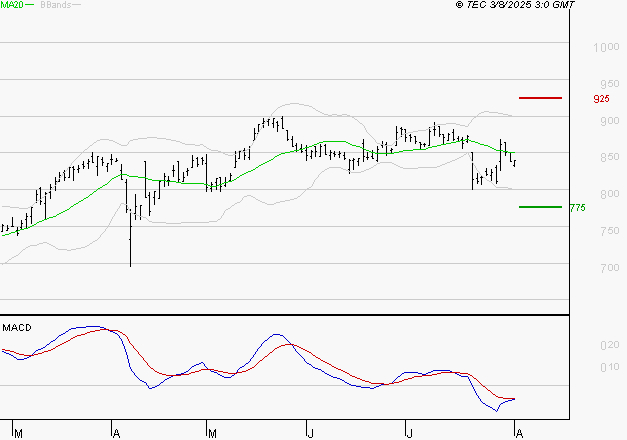Click the green 775 support line
This screenshot has height=440, width=627.
(540, 207)
